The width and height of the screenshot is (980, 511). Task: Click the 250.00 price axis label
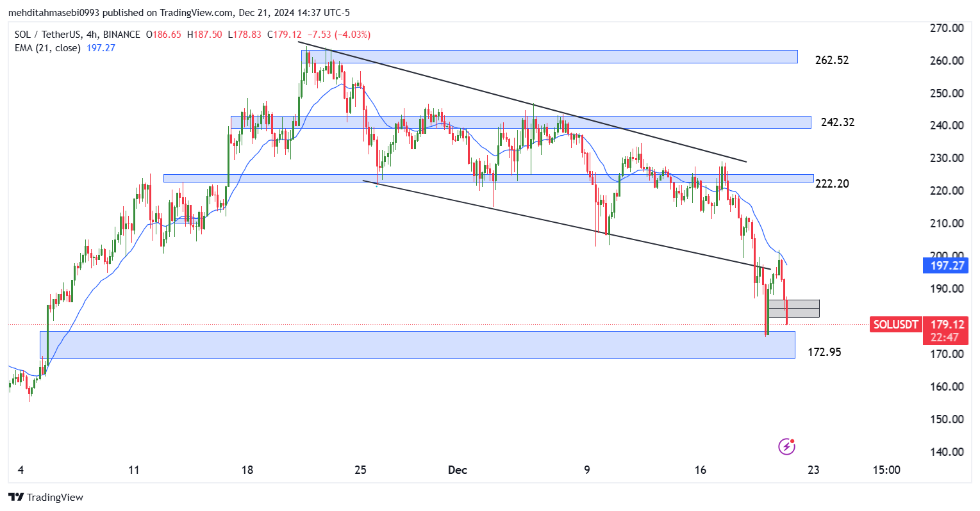[947, 93]
